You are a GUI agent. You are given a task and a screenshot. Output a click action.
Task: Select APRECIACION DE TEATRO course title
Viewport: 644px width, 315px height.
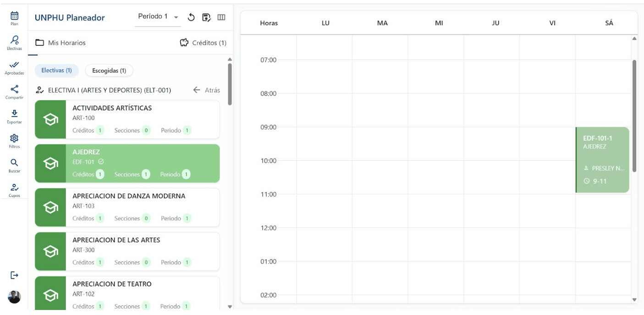pyautogui.click(x=112, y=284)
